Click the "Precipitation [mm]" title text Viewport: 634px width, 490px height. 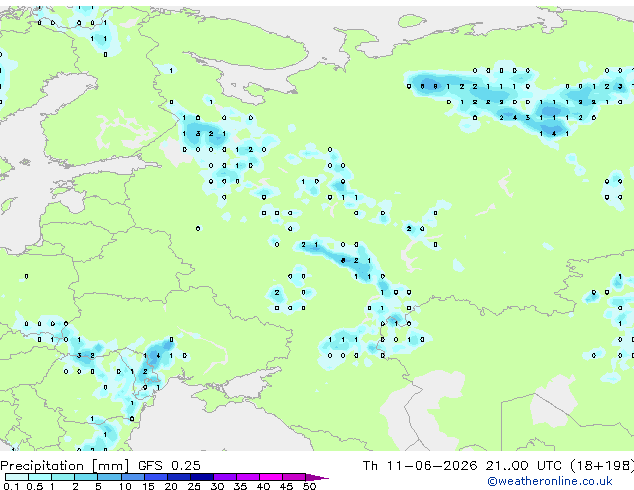[65, 466]
